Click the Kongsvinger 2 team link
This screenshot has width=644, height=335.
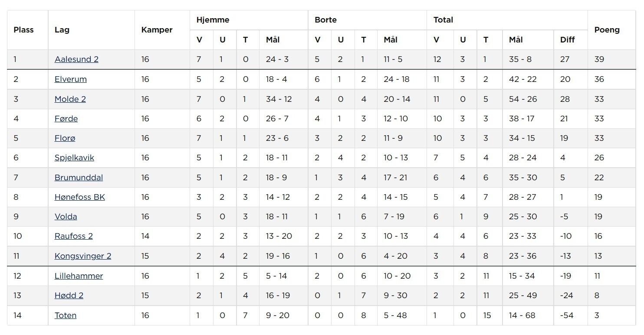point(83,256)
